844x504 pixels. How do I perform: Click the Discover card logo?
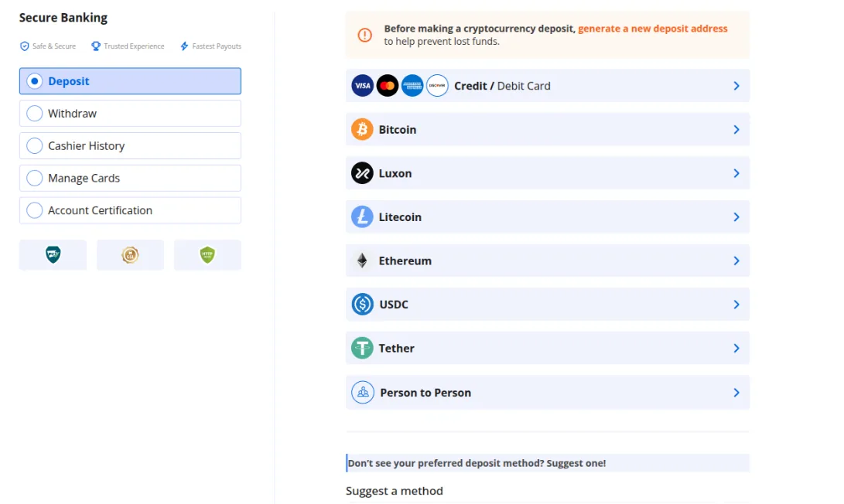pos(437,86)
